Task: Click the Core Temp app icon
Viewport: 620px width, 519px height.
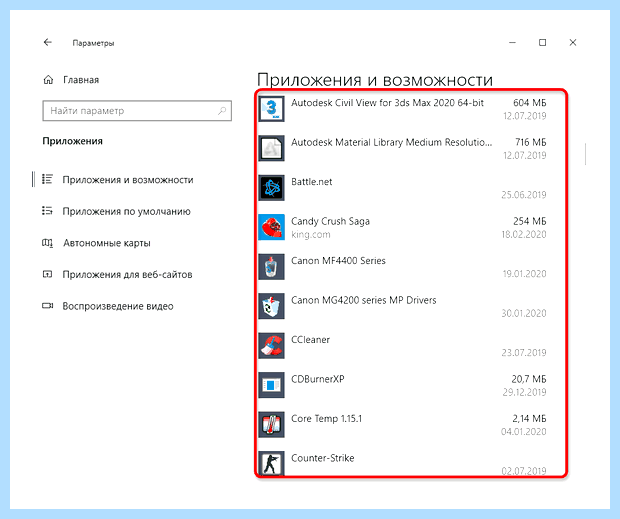Action: point(271,425)
